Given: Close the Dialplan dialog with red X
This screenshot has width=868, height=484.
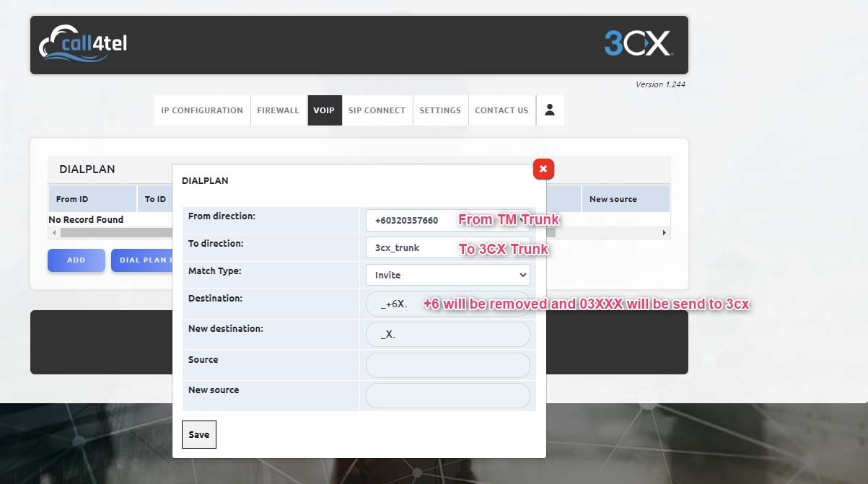Looking at the screenshot, I should pyautogui.click(x=543, y=169).
